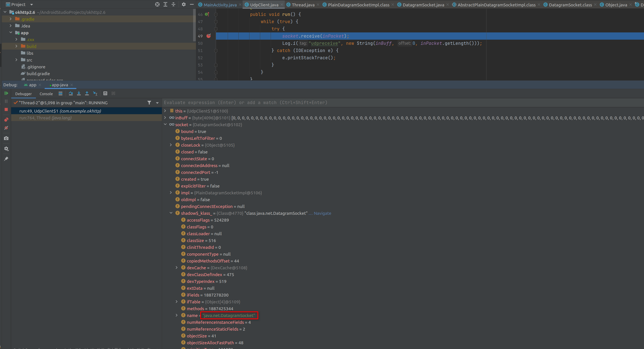The image size is (644, 349).
Task: Open the MainActivity.java editor tab
Action: click(x=220, y=5)
